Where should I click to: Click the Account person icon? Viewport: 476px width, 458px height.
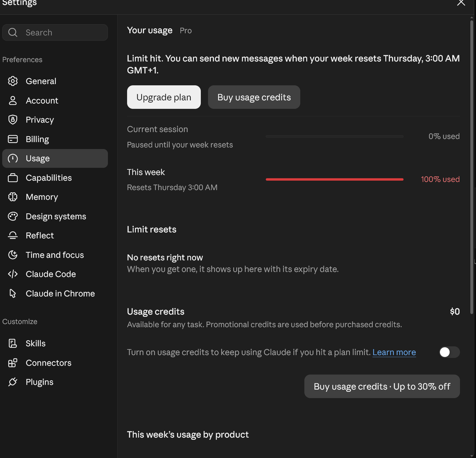[x=13, y=100]
